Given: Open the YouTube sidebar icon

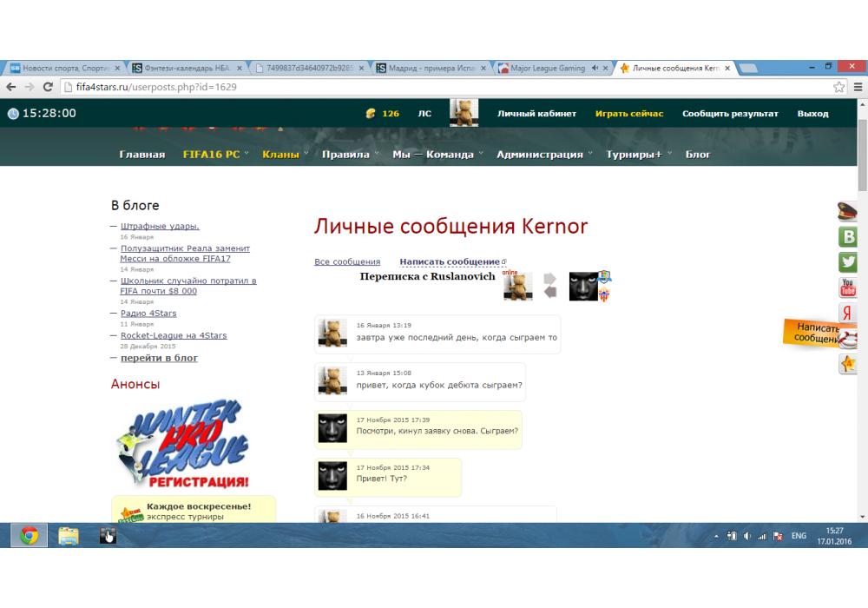Looking at the screenshot, I should (x=848, y=287).
